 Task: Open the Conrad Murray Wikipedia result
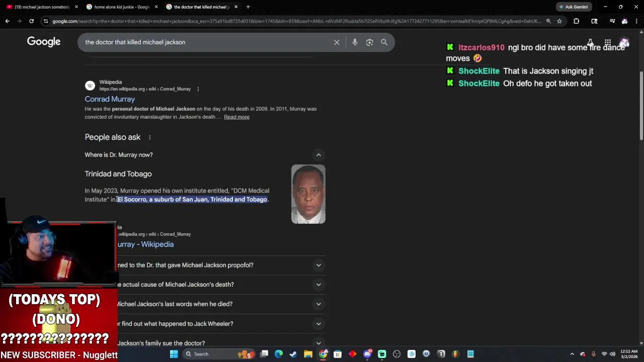tap(110, 99)
